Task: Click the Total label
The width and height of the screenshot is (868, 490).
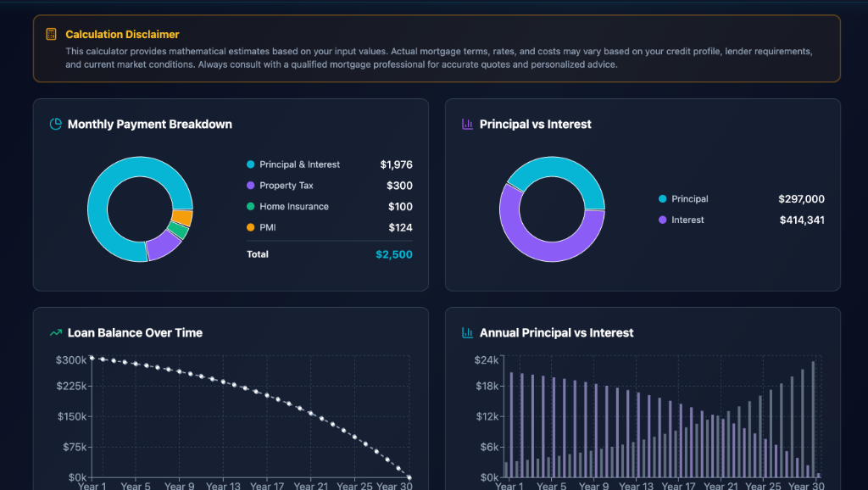Action: (258, 254)
